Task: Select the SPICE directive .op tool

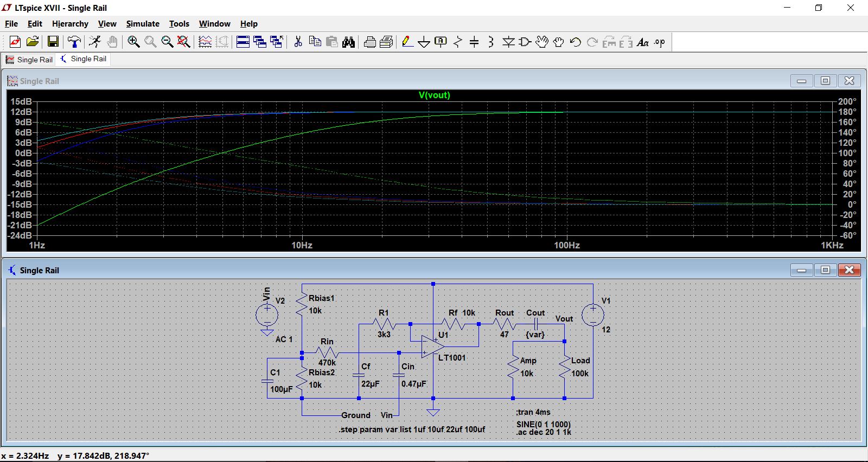Action: tap(660, 42)
